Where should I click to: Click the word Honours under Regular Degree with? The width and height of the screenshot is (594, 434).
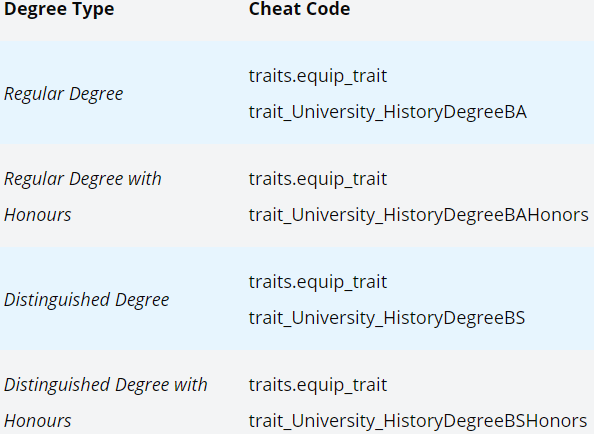pyautogui.click(x=38, y=215)
